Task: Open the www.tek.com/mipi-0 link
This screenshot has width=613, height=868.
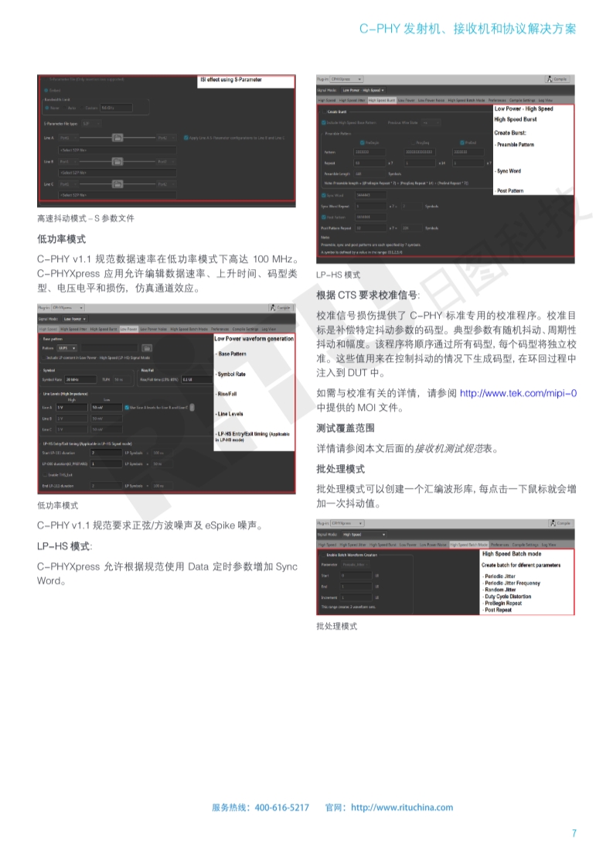Action: [x=517, y=393]
